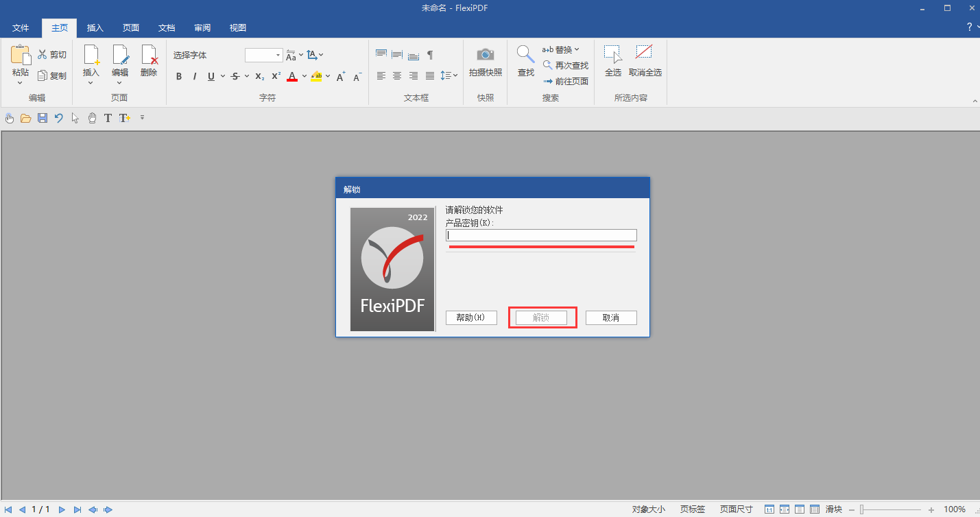
Task: Click the Cancel (取消) button in dialog
Action: click(611, 317)
